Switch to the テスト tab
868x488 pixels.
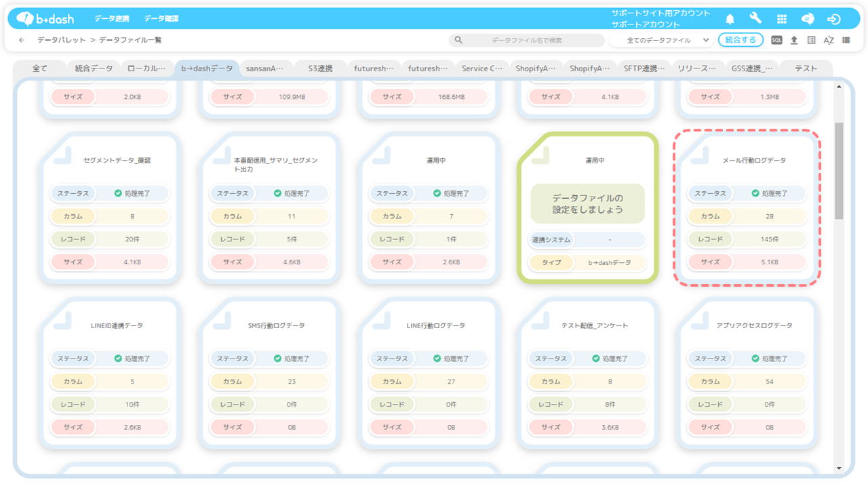[806, 68]
